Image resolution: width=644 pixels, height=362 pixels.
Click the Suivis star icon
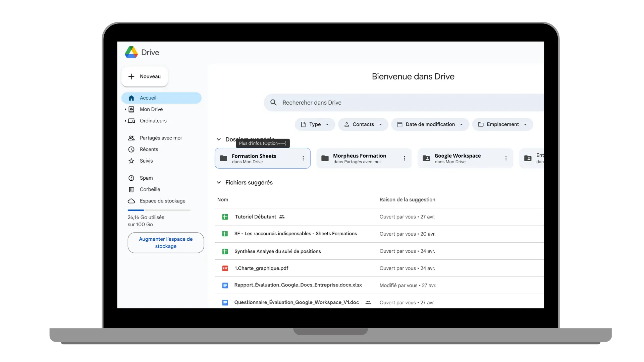point(131,161)
